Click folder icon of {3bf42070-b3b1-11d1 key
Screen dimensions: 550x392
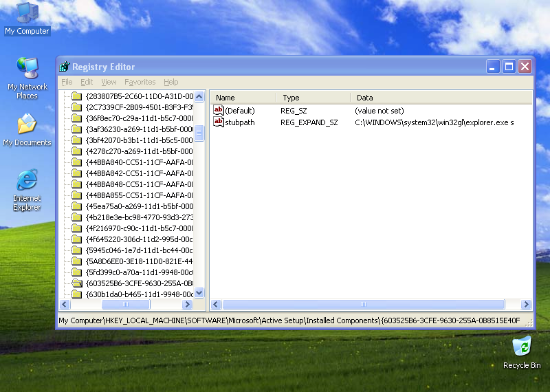pos(76,140)
